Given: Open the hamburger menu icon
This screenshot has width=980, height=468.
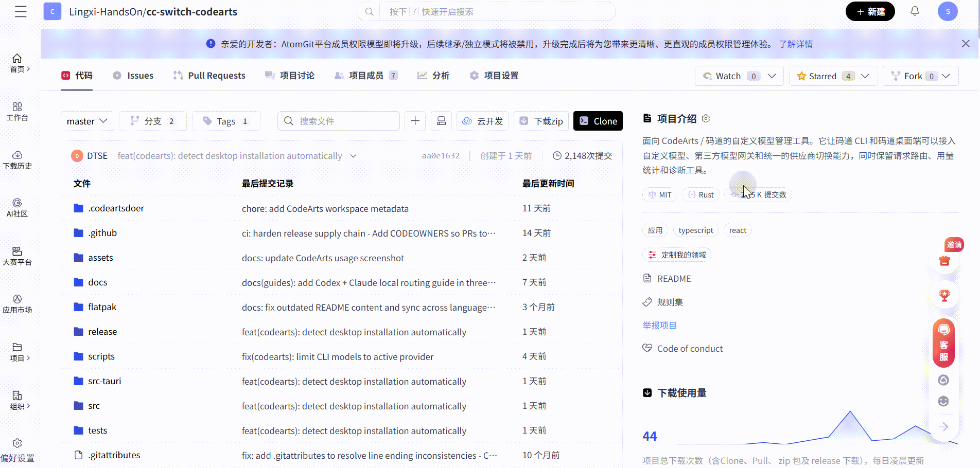Looking at the screenshot, I should pos(21,11).
